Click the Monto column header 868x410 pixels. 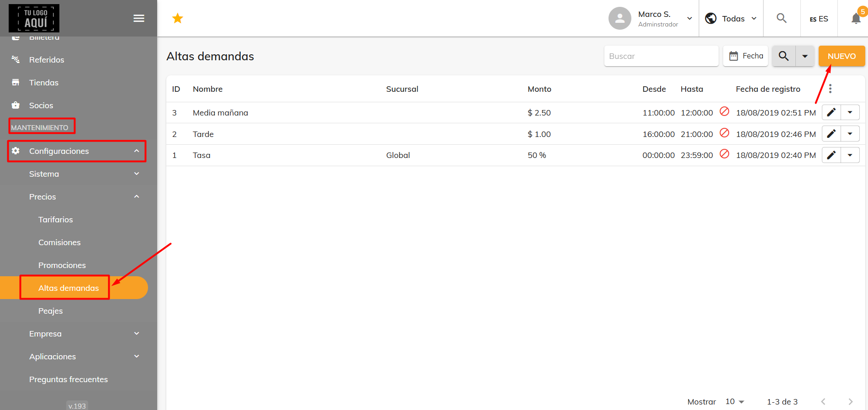pos(540,89)
